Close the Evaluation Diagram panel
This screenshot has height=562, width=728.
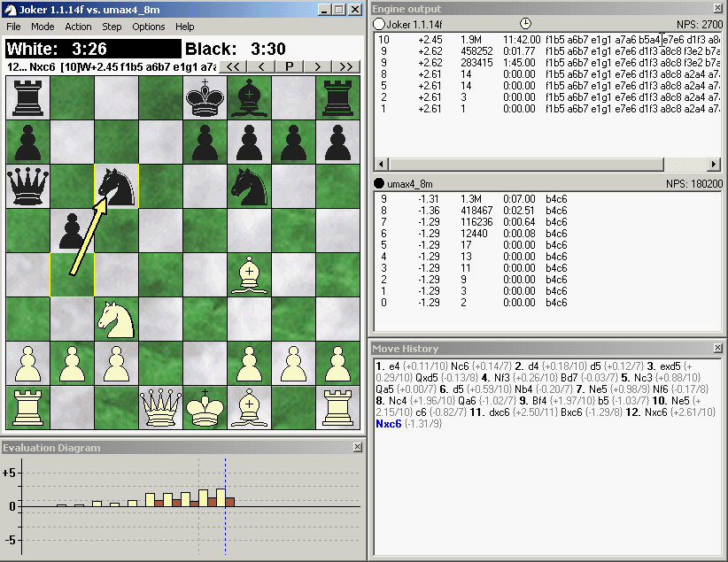358,448
